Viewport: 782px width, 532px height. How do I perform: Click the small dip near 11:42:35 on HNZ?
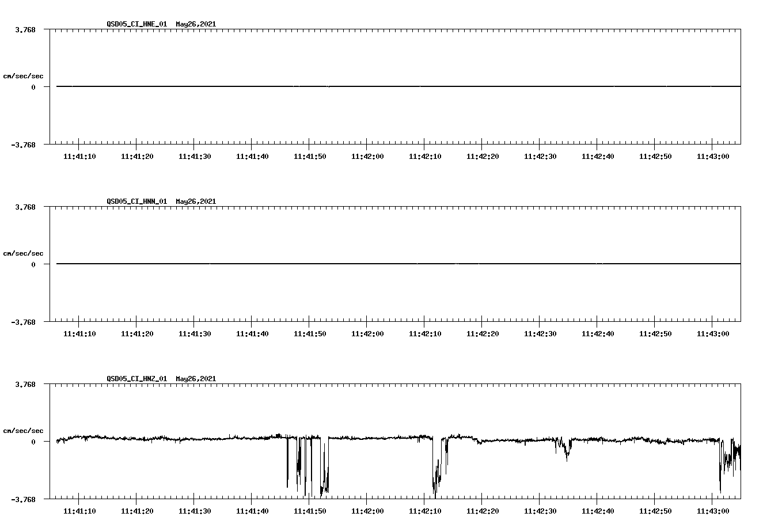(566, 452)
